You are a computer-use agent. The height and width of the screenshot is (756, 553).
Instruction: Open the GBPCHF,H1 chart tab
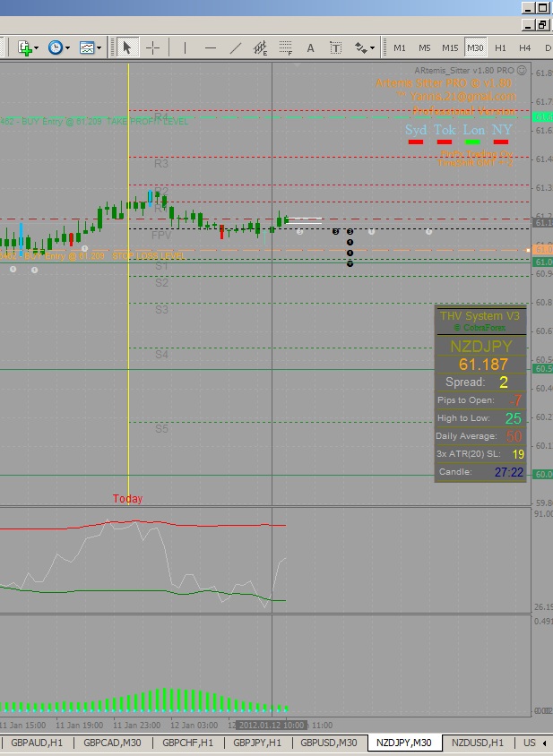(187, 743)
